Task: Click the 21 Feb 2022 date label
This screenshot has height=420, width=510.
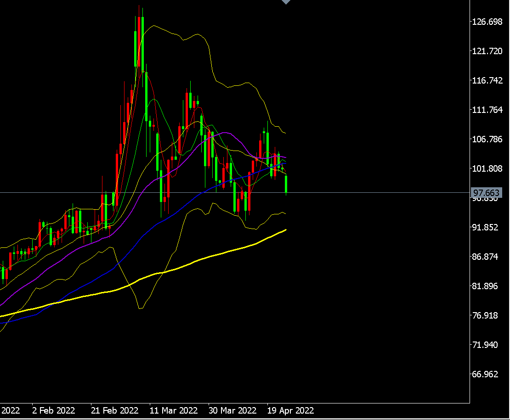Action: pyautogui.click(x=114, y=410)
